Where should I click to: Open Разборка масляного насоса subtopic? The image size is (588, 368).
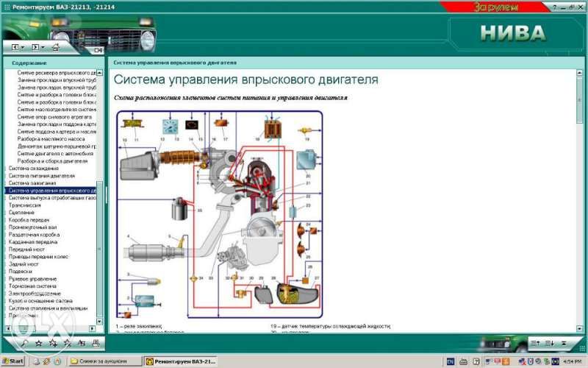coord(51,139)
